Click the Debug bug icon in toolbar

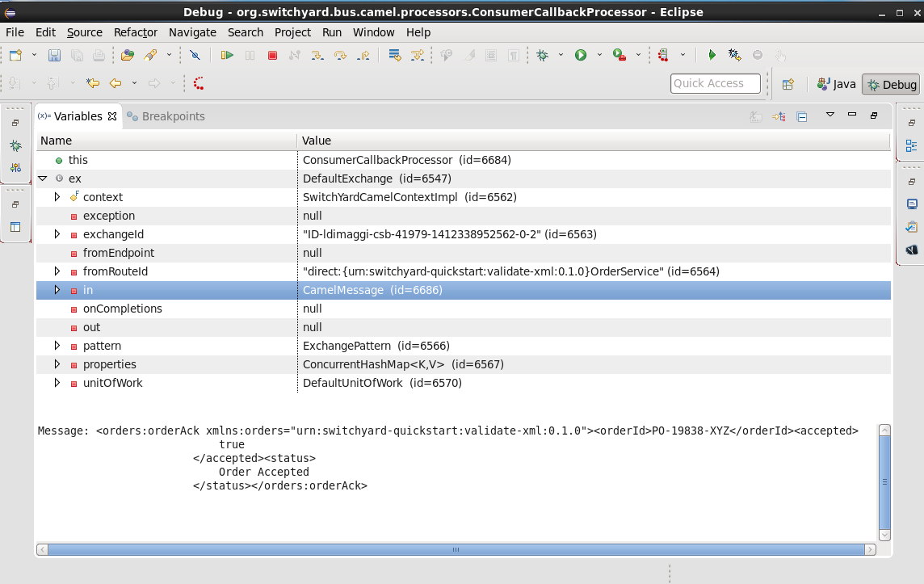(x=542, y=56)
